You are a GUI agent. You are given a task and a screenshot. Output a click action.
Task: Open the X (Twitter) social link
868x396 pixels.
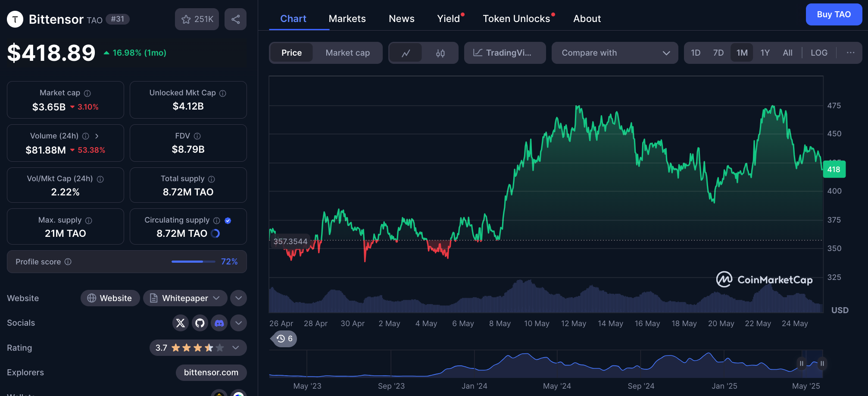pos(181,323)
